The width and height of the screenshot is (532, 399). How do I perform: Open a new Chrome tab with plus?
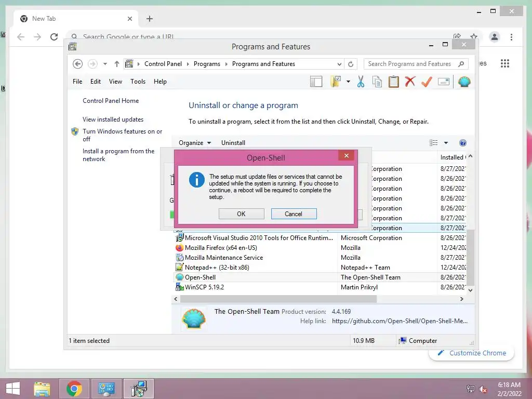[x=150, y=19]
